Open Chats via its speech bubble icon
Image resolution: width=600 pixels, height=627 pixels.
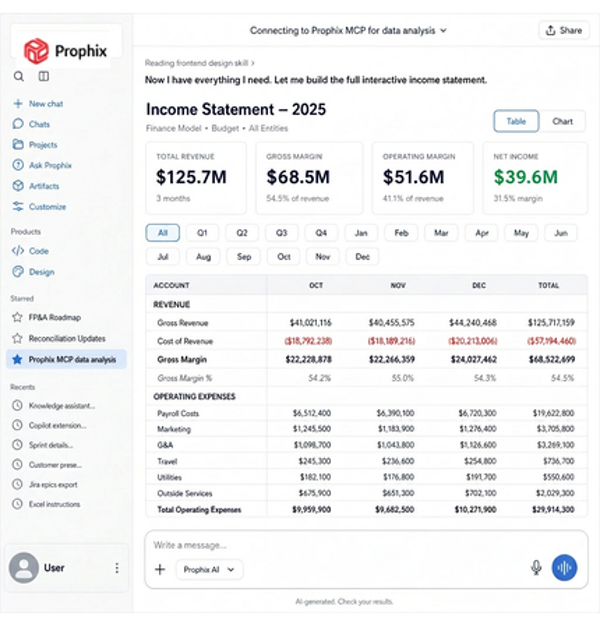(x=18, y=124)
